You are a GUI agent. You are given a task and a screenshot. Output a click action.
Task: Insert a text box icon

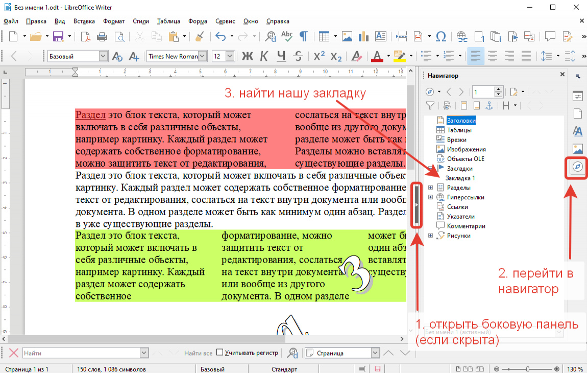(381, 36)
